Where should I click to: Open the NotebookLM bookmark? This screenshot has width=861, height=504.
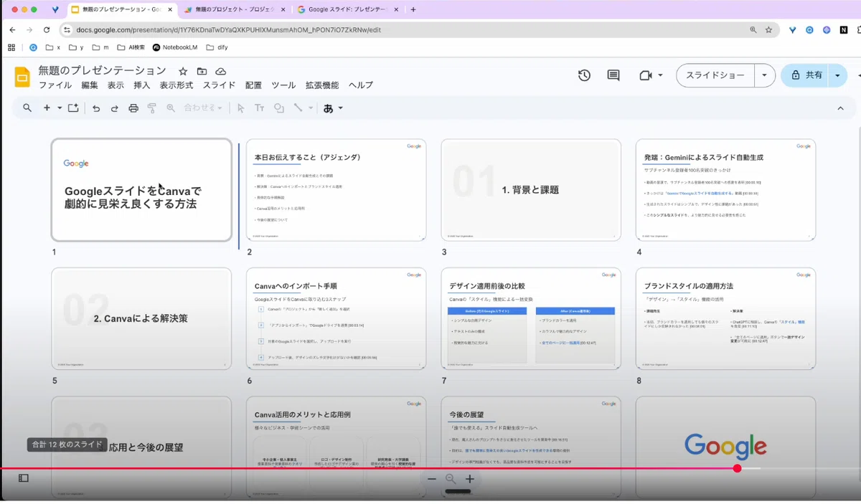coord(174,47)
